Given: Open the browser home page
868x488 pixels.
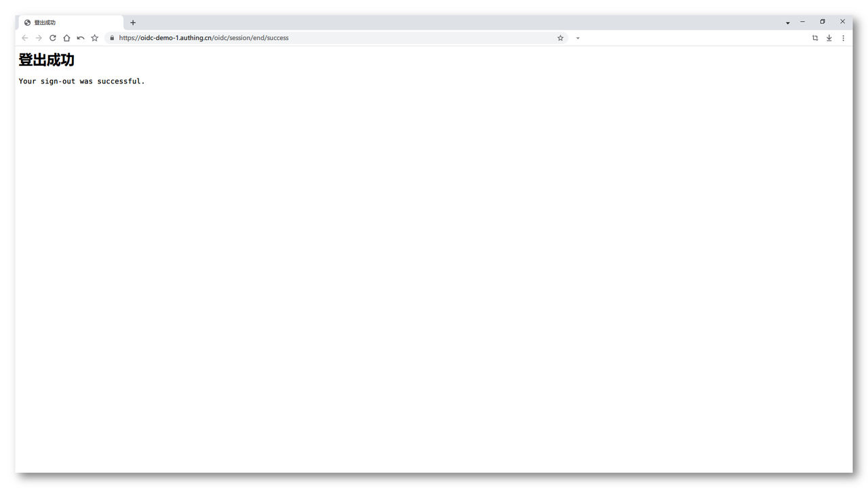Looking at the screenshot, I should coord(66,38).
